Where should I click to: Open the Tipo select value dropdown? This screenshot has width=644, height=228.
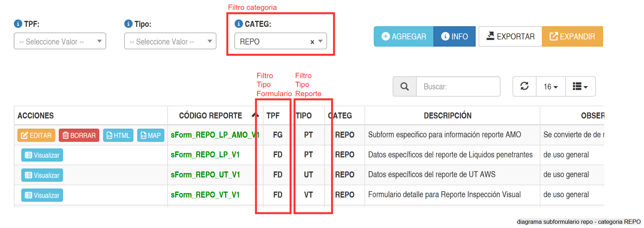[x=170, y=41]
